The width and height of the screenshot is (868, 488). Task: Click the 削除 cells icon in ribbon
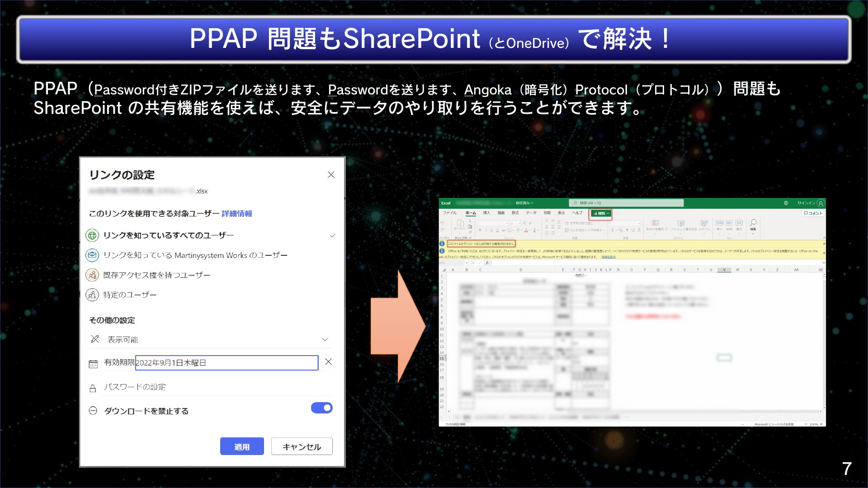tap(729, 223)
